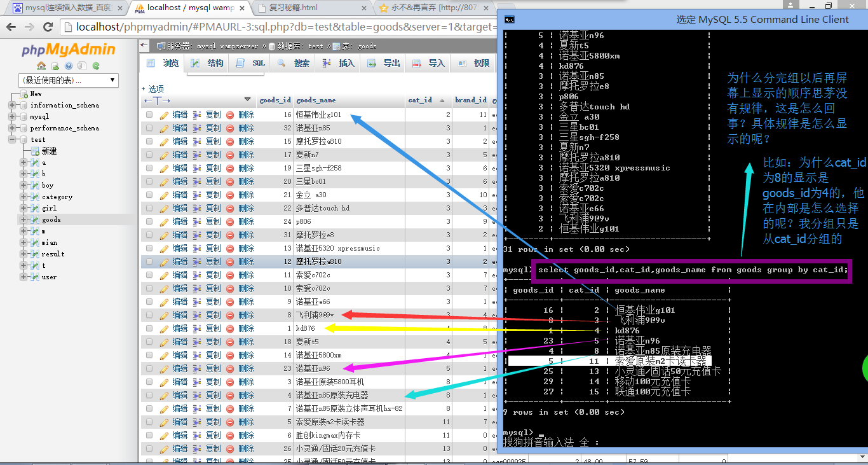Image resolution: width=868 pixels, height=465 pixels.
Task: Reload the page with browser refresh icon
Action: point(48,27)
